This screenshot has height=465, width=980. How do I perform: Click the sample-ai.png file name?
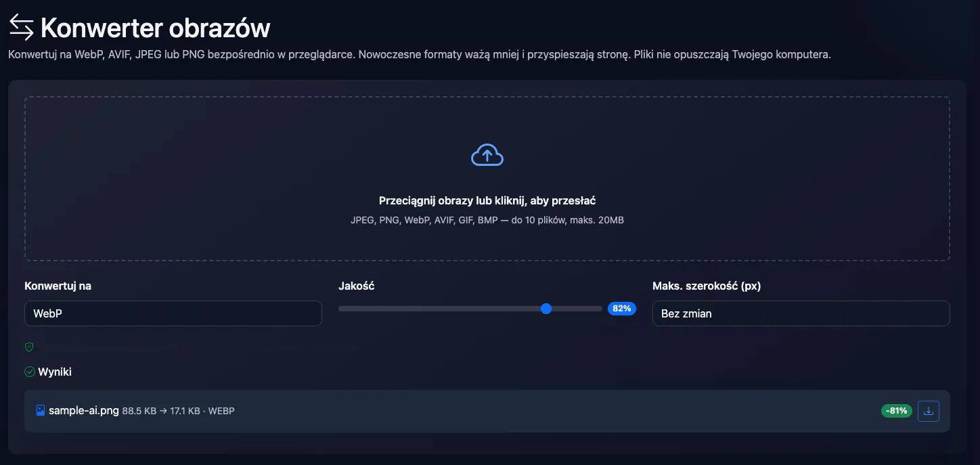click(84, 411)
